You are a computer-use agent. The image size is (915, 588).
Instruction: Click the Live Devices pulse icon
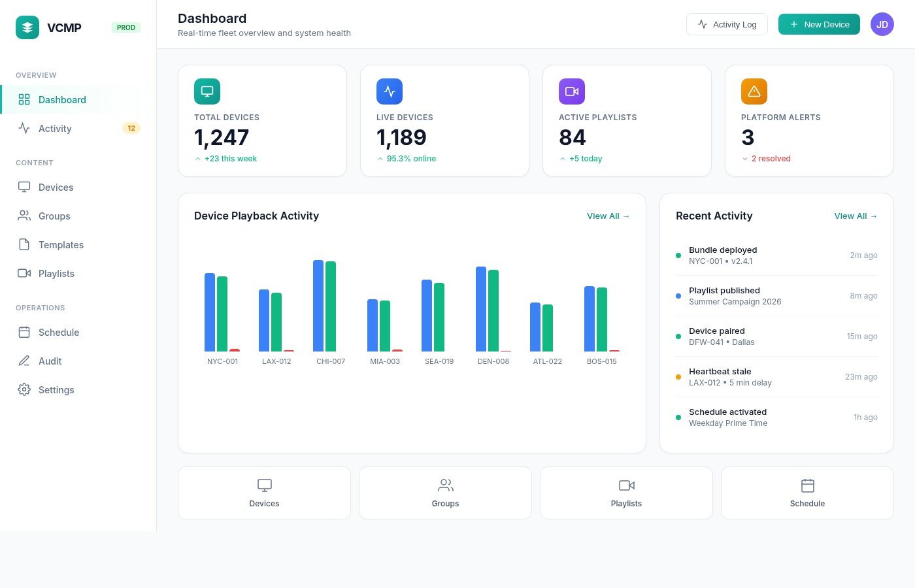click(x=390, y=91)
